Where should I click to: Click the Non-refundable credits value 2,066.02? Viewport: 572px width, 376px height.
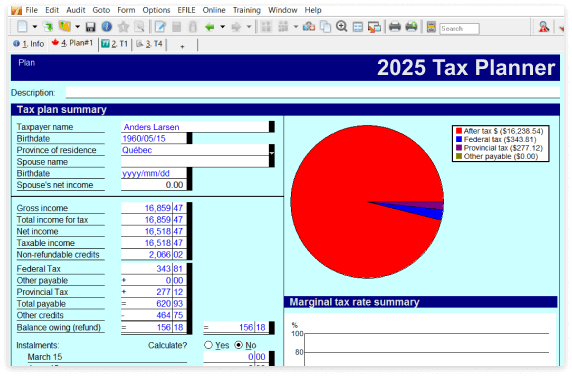click(x=154, y=255)
